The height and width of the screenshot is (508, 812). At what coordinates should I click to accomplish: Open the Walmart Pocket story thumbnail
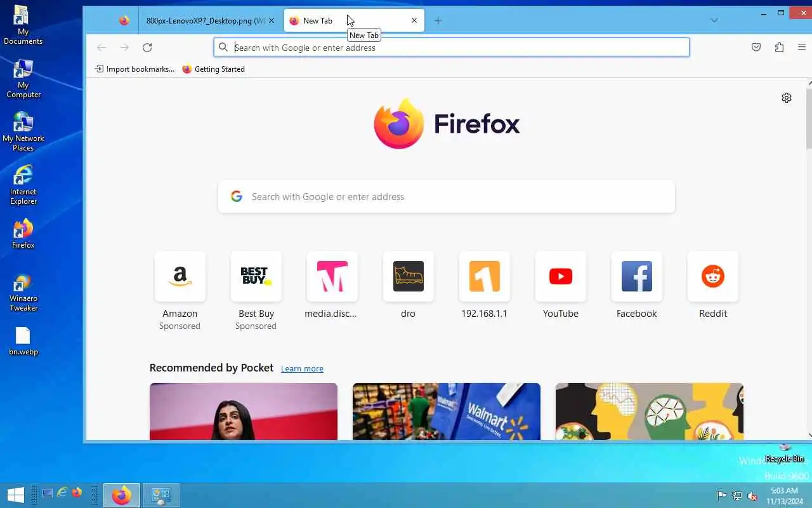click(x=447, y=411)
